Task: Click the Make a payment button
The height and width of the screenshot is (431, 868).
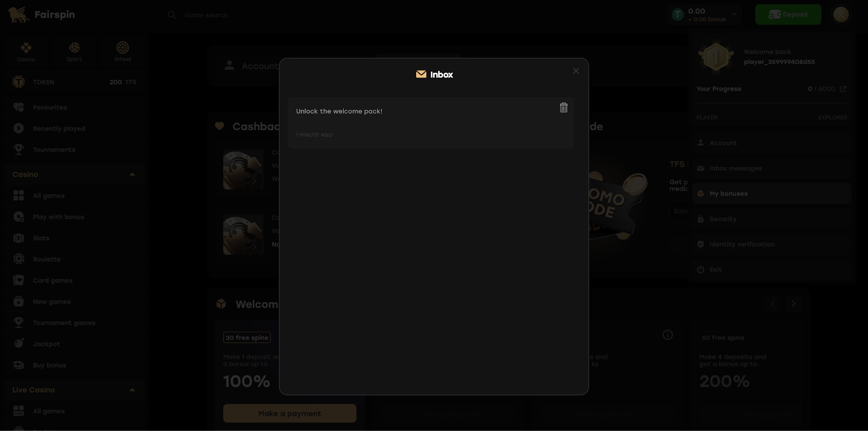Action: (x=290, y=413)
